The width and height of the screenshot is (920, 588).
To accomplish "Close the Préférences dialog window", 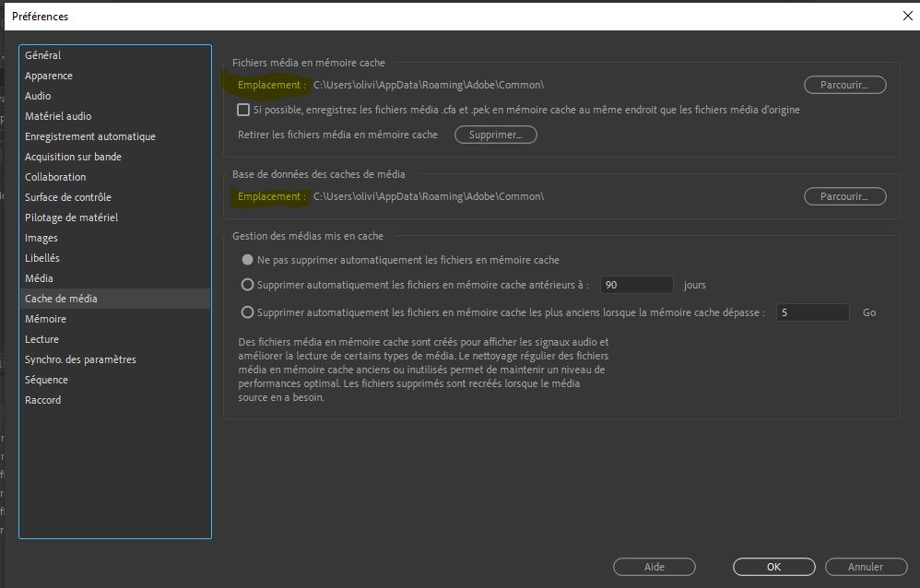I will [906, 16].
